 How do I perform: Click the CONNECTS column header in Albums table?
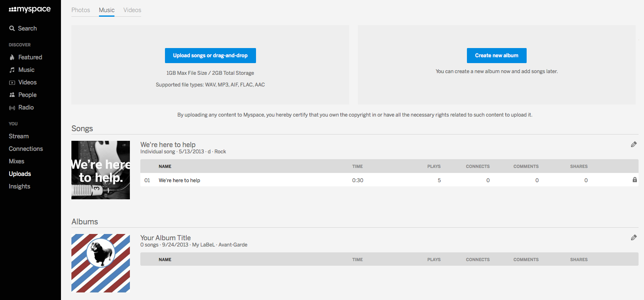[478, 259]
